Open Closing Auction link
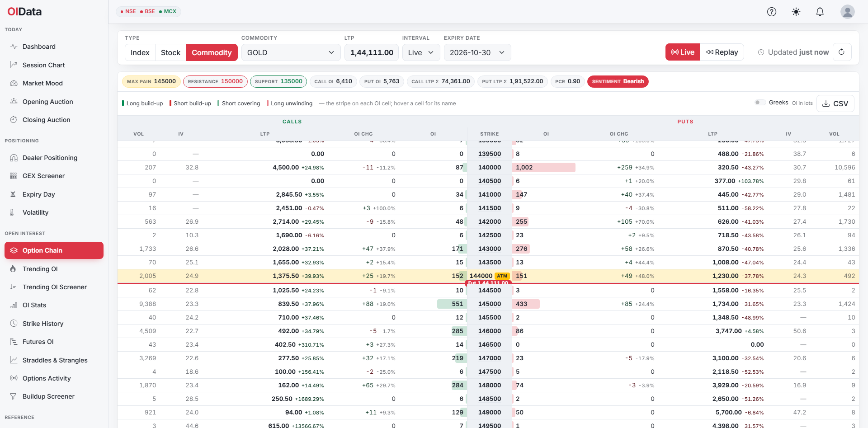Viewport: 868px width, 428px height. tap(54, 120)
